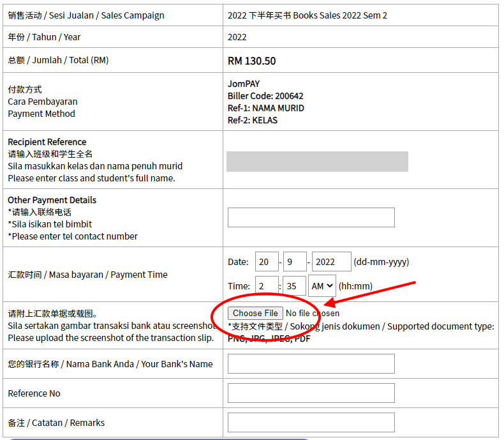Click the hour field showing 2
Image resolution: width=504 pixels, height=440 pixels.
tap(267, 286)
